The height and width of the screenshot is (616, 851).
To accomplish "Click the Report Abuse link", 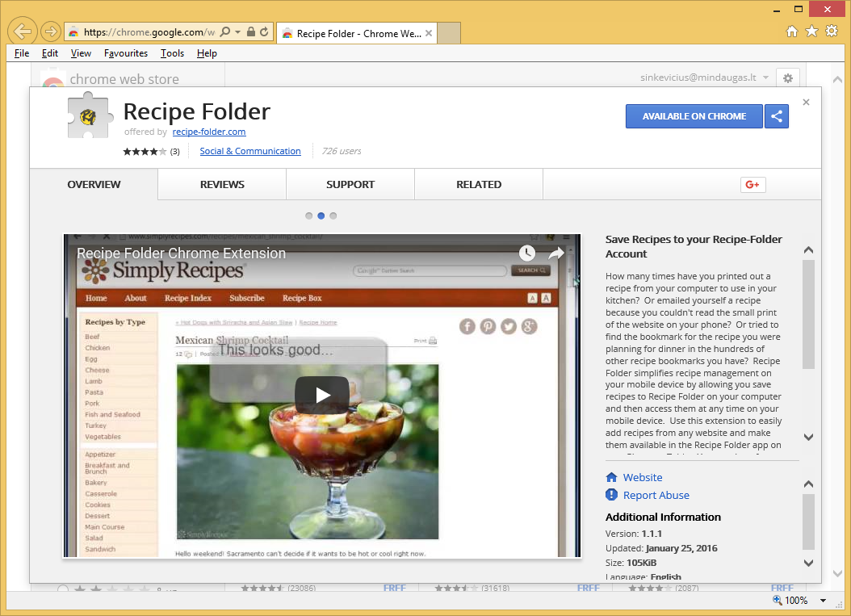I will pyautogui.click(x=656, y=496).
